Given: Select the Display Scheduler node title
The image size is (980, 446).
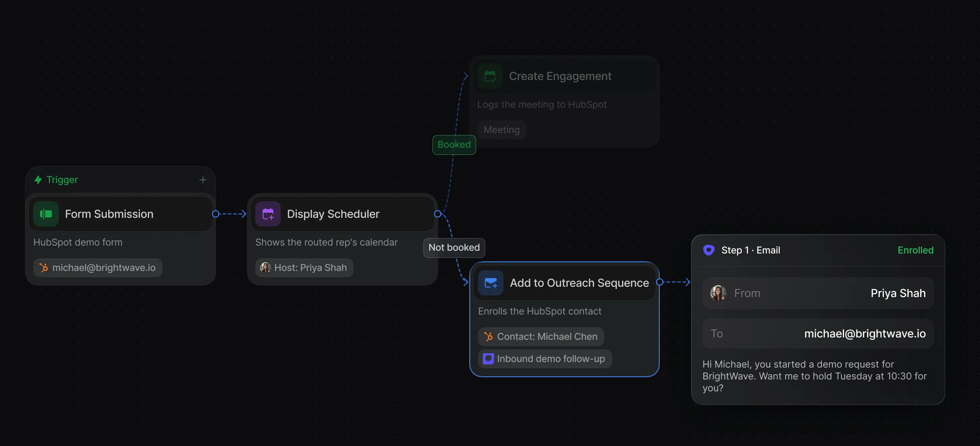Looking at the screenshot, I should tap(333, 214).
